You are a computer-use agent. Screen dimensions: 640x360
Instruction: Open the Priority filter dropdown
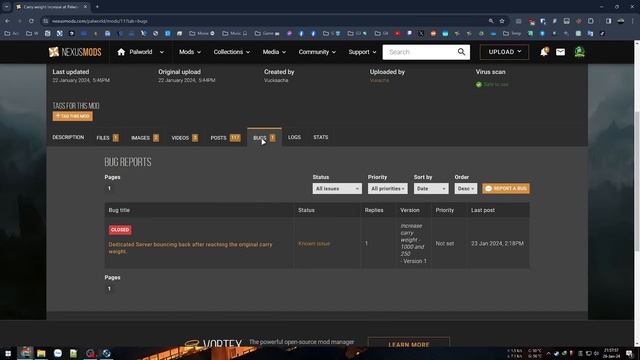click(x=387, y=189)
